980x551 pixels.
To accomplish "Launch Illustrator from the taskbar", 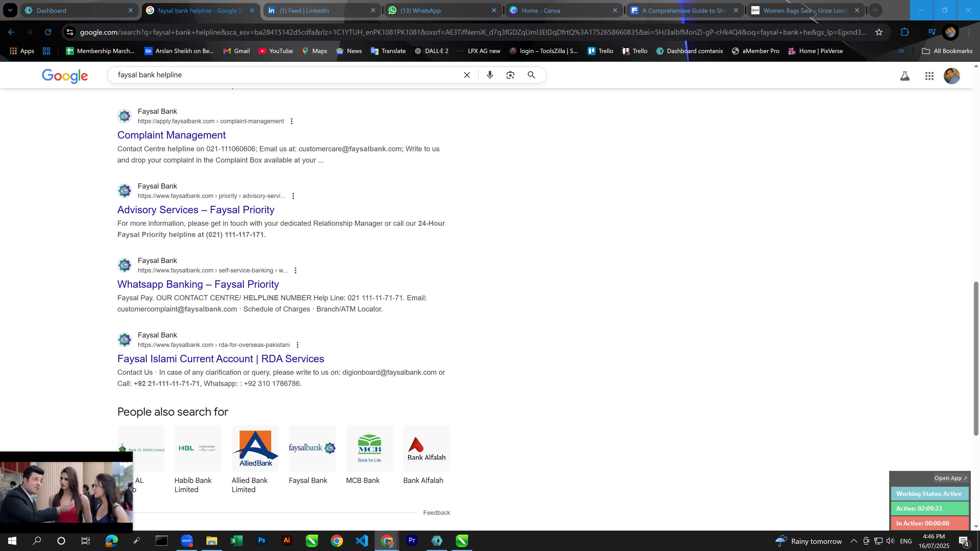I will point(286,540).
